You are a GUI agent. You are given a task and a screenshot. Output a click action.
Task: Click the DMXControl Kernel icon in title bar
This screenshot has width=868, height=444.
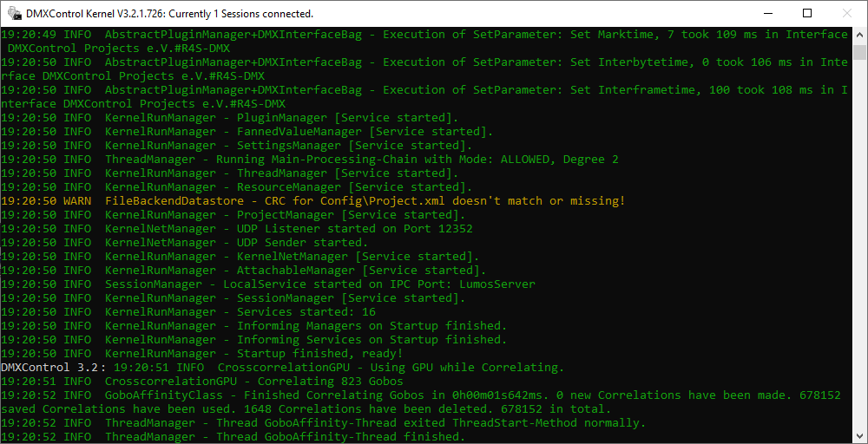pos(15,14)
